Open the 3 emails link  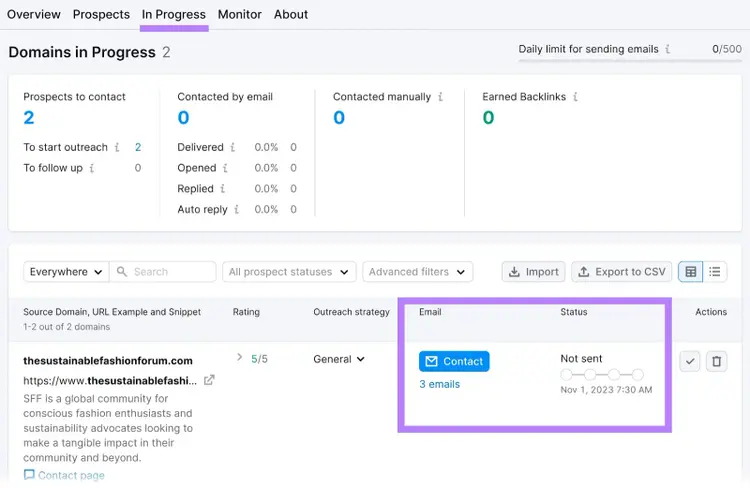point(440,384)
